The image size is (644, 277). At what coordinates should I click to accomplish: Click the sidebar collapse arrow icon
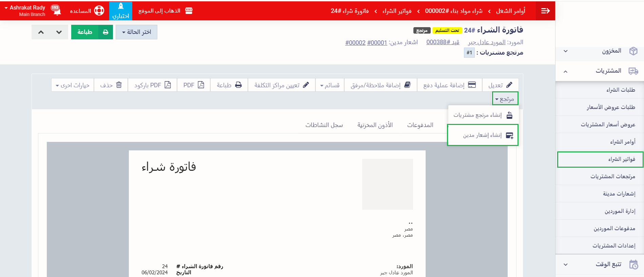[545, 11]
